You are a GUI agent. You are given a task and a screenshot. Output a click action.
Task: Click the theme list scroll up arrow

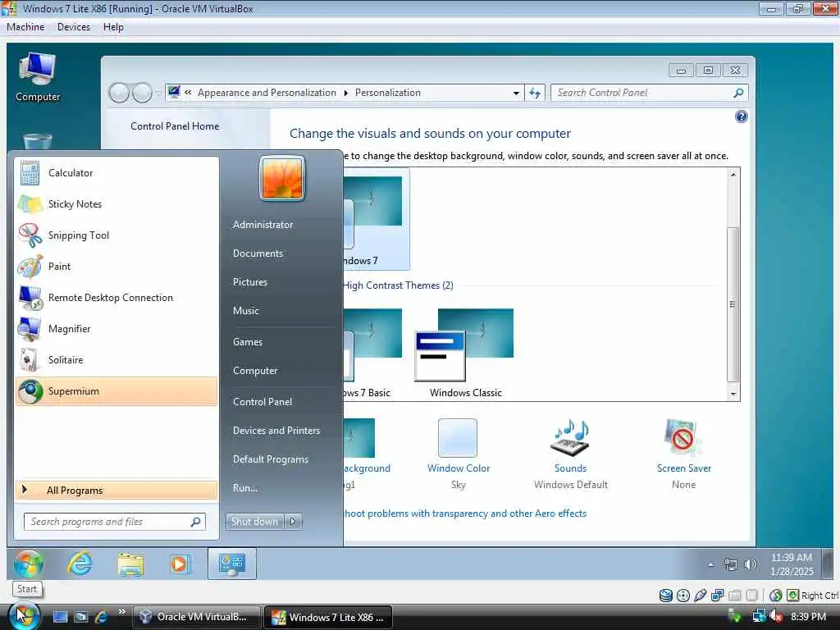pos(733,174)
